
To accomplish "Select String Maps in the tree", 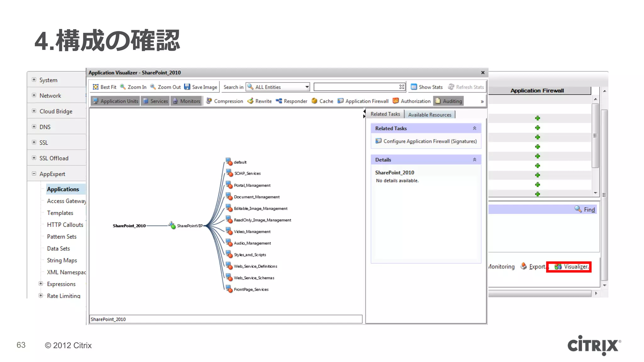I will (62, 261).
